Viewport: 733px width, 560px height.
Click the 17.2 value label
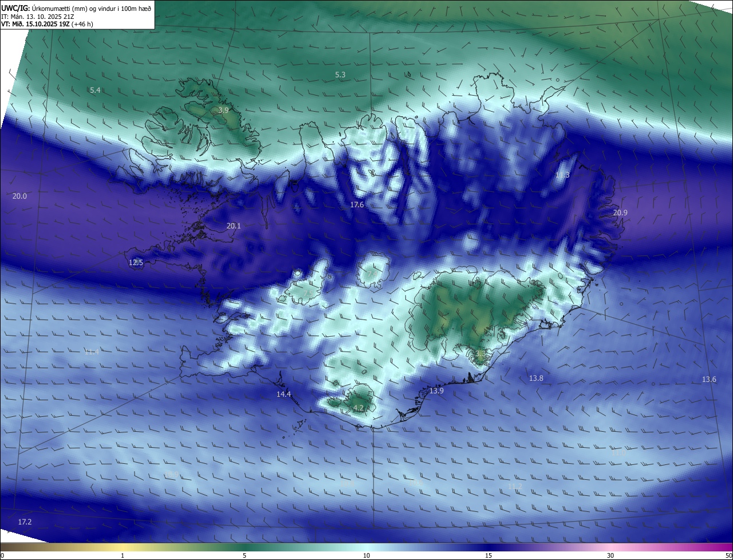pyautogui.click(x=25, y=522)
